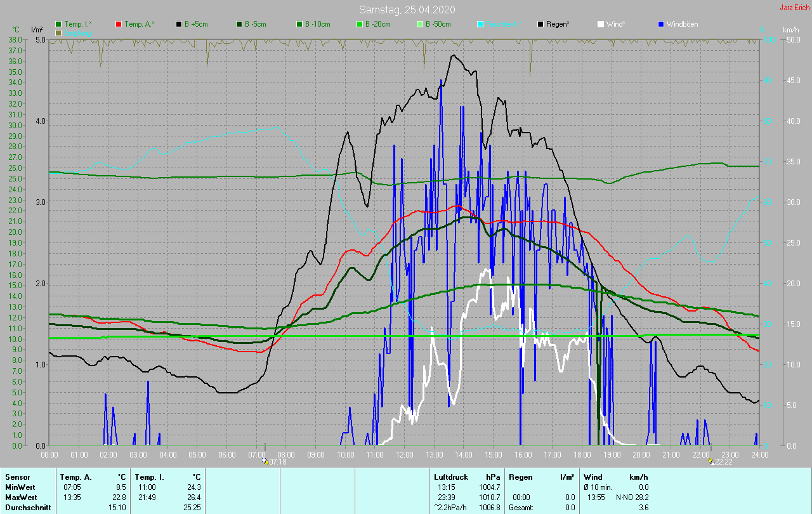Click the green Temp. I. legend square
Viewport: 812px width, 514px height.
tap(59, 24)
